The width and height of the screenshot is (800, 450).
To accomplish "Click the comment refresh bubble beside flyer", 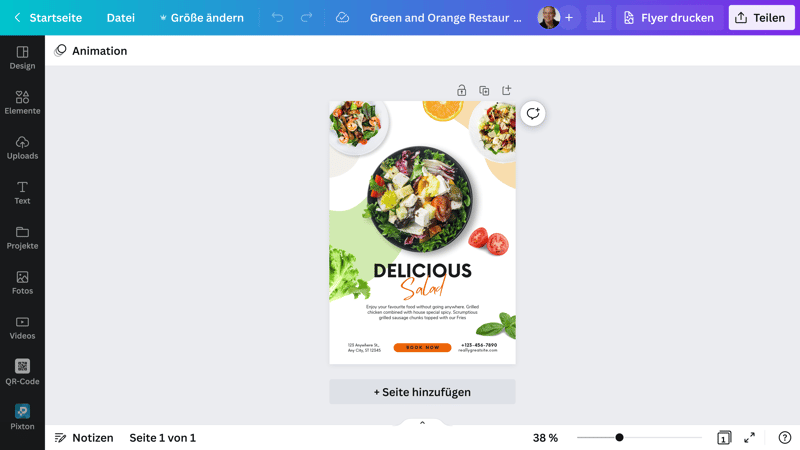I will click(533, 113).
